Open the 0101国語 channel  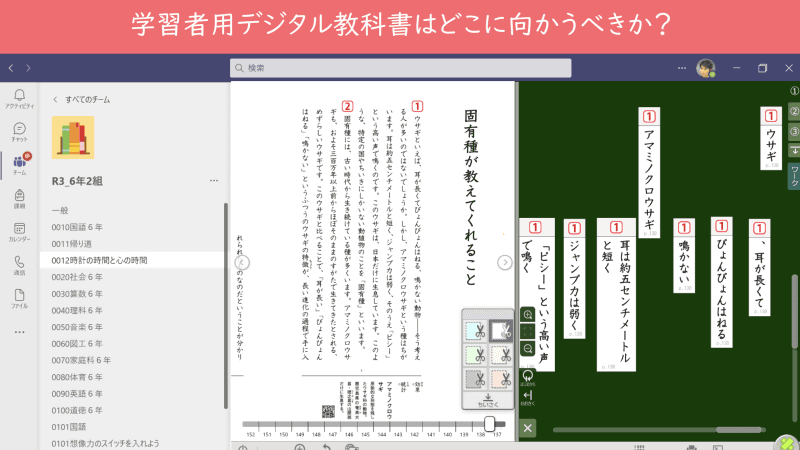(69, 427)
